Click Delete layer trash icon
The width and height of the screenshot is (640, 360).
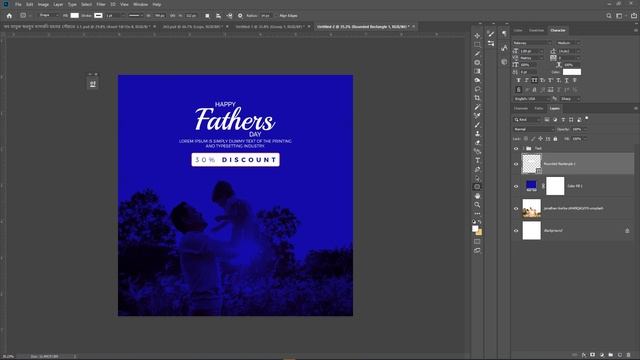(629, 355)
